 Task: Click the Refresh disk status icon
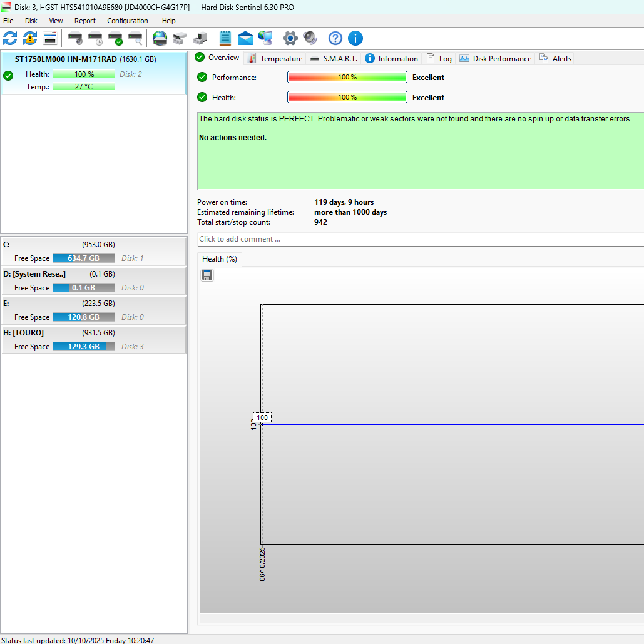pyautogui.click(x=10, y=38)
